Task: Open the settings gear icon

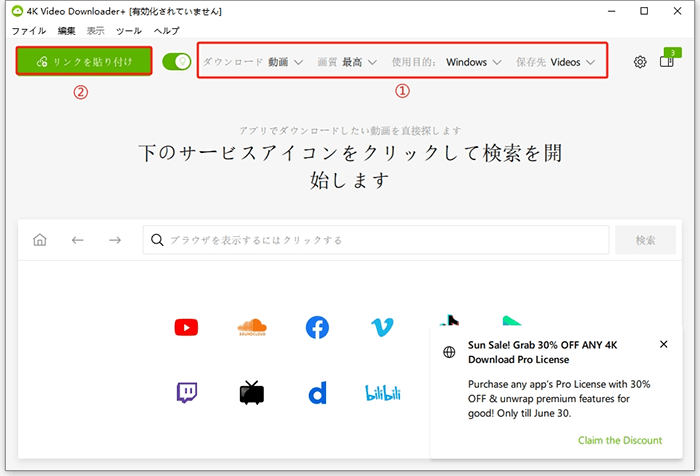Action: [640, 62]
